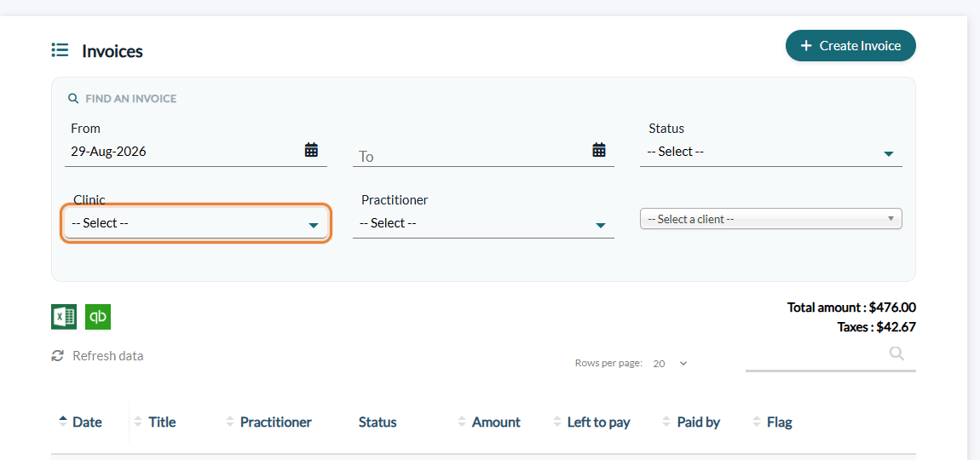980x460 pixels.
Task: Open the To date calendar picker
Action: tap(599, 150)
